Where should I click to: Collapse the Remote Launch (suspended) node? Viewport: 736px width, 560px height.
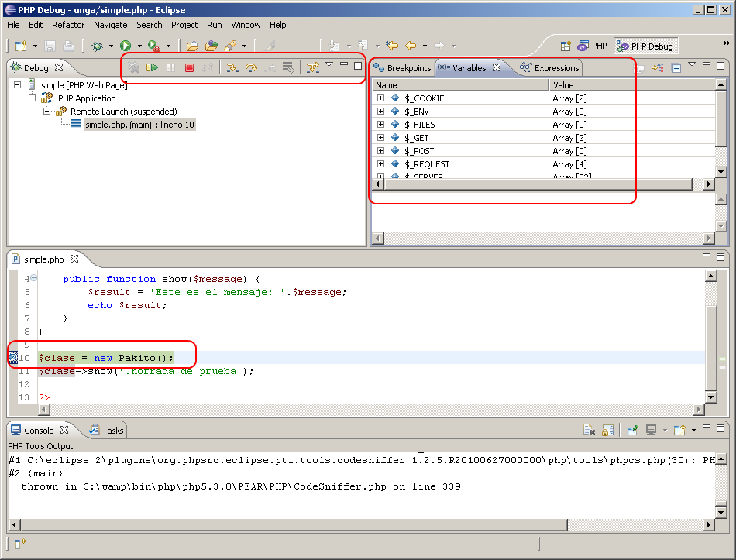[x=46, y=112]
